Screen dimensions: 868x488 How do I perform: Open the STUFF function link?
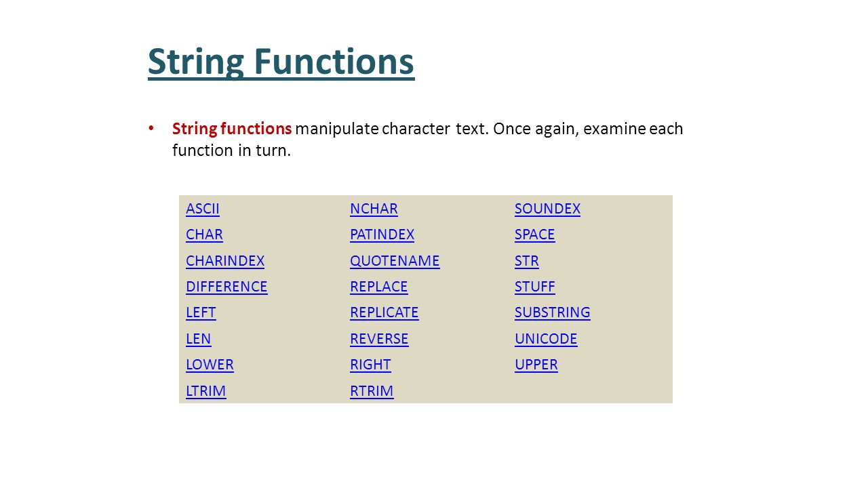(535, 287)
